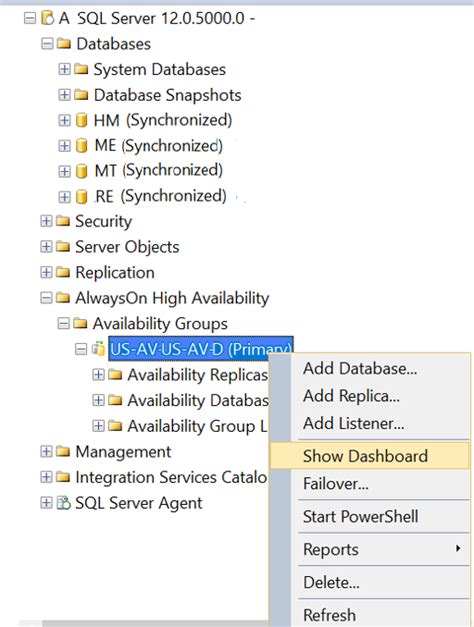This screenshot has width=474, height=627.
Task: Click the Availability Databases folder icon
Action: (x=115, y=400)
